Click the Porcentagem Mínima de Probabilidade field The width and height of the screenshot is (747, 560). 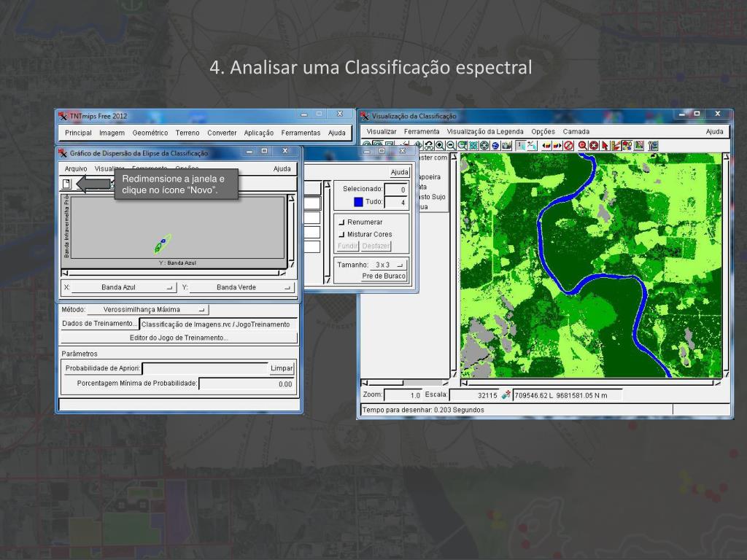pos(247,384)
